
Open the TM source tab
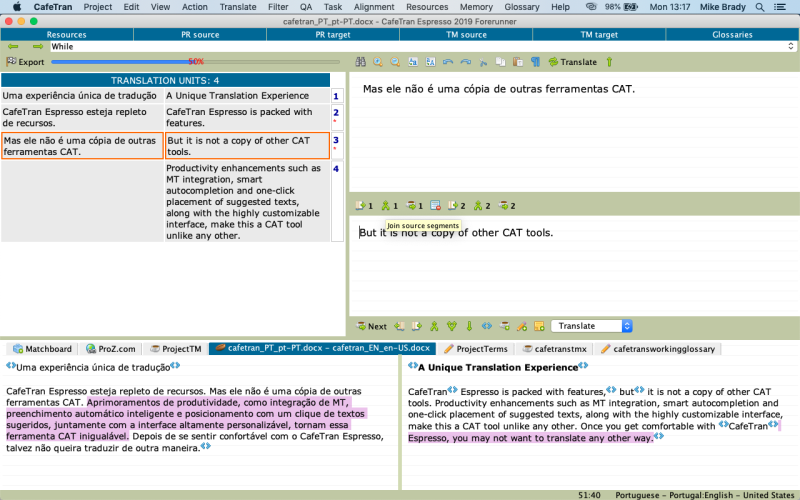pos(466,35)
